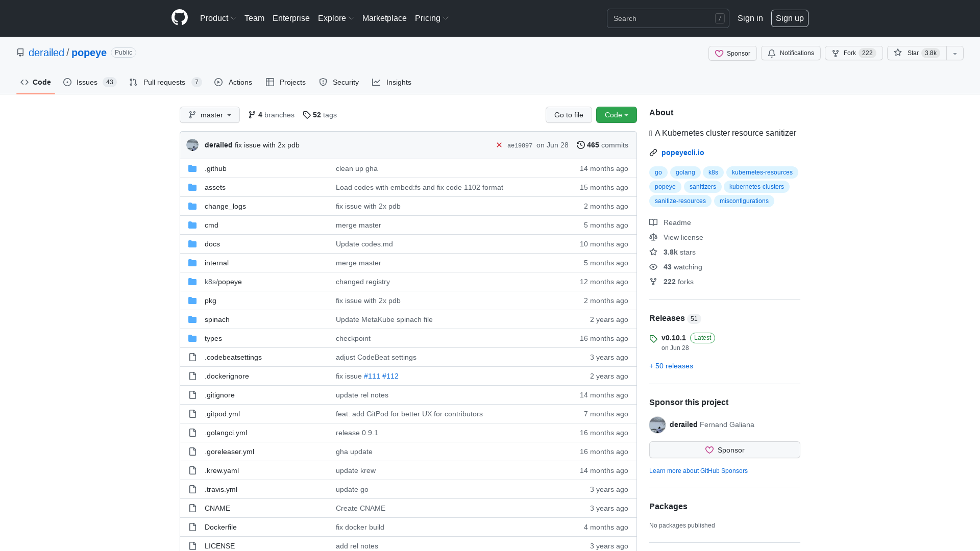The image size is (980, 551).
Task: Click the + 50 releases link
Action: tap(671, 366)
